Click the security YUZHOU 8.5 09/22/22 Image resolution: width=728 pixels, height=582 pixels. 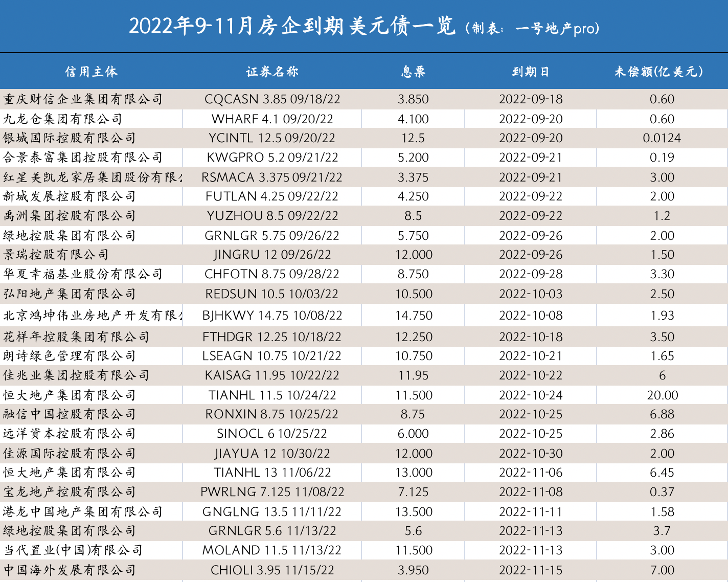click(272, 216)
